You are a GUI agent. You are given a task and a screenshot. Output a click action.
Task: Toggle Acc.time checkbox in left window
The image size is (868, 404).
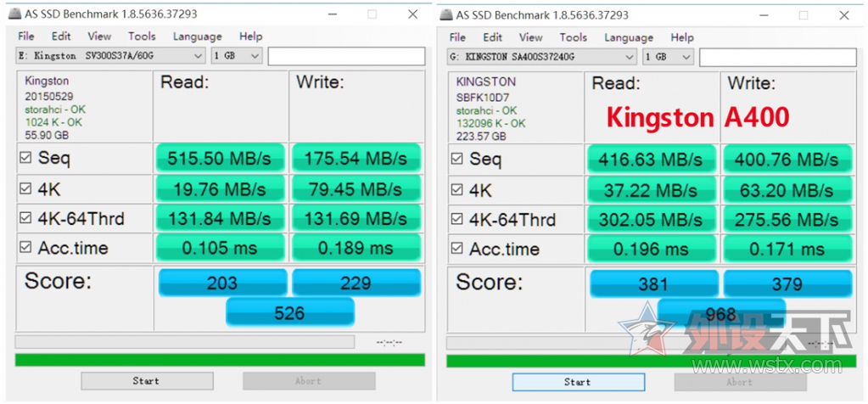(x=25, y=247)
